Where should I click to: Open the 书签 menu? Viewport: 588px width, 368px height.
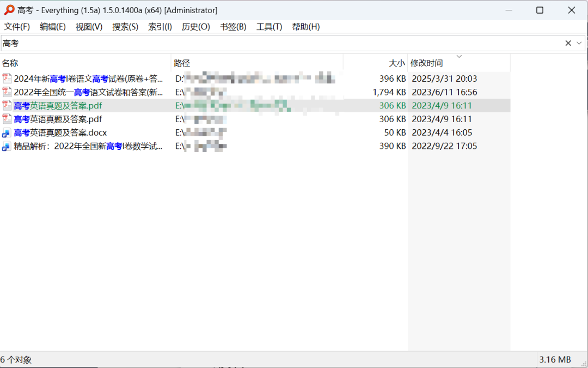point(233,27)
